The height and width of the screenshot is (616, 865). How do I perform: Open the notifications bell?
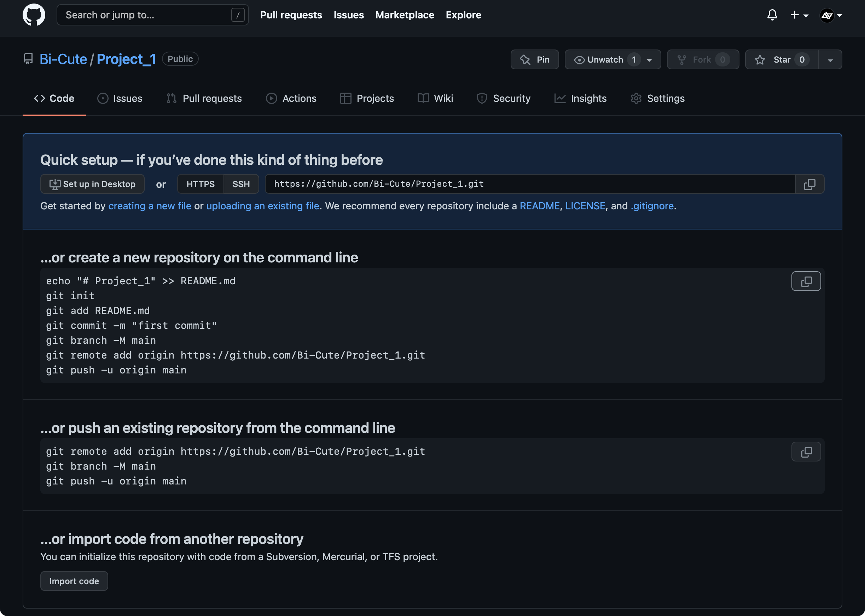click(772, 15)
